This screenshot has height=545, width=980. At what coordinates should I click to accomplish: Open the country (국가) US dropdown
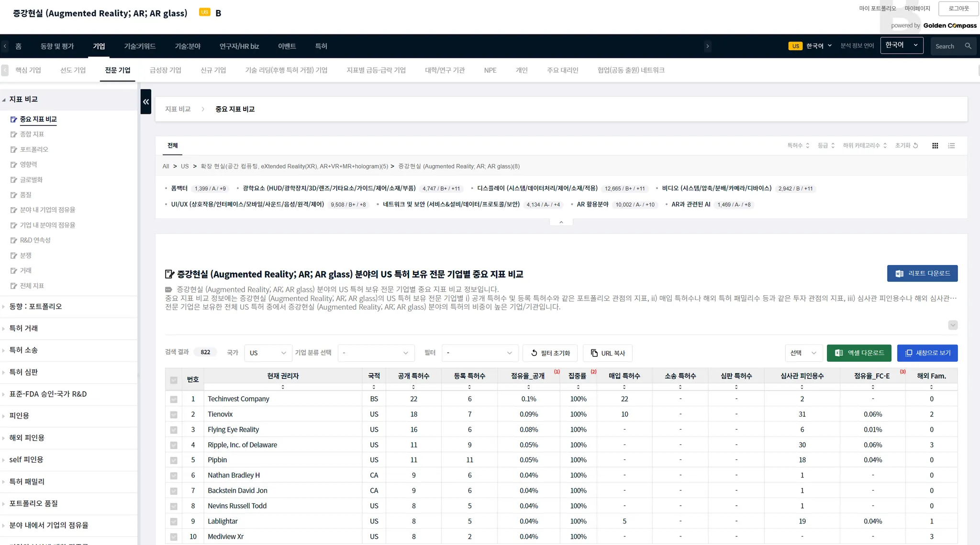[x=268, y=353]
